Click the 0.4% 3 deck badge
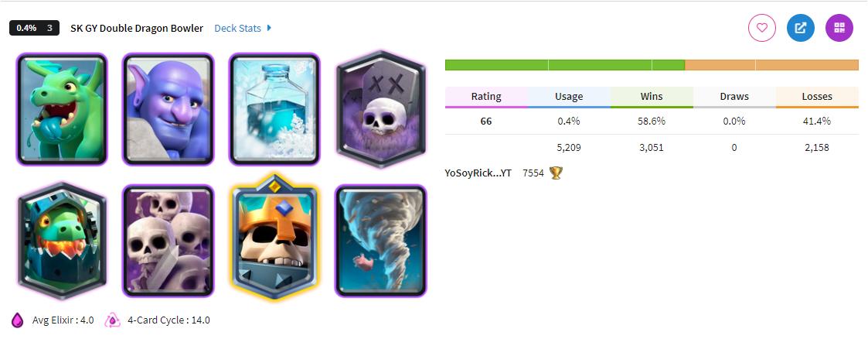 point(34,28)
